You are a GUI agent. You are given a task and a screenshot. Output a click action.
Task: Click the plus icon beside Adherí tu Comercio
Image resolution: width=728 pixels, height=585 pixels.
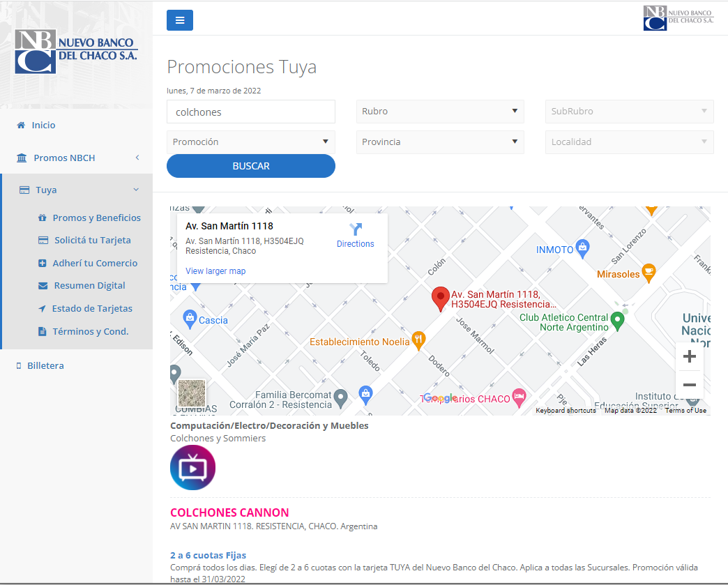pyautogui.click(x=43, y=263)
